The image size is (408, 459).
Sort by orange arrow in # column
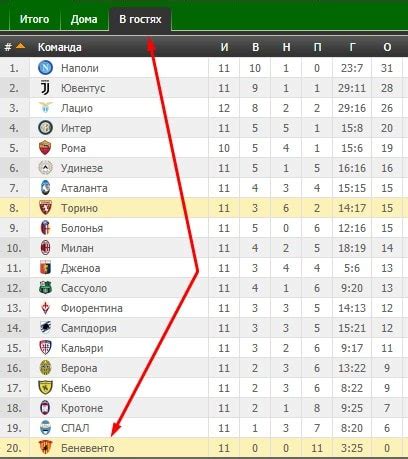pos(20,46)
